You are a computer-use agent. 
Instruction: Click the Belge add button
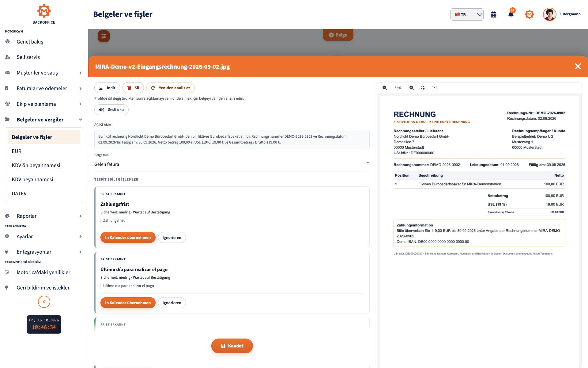point(338,35)
